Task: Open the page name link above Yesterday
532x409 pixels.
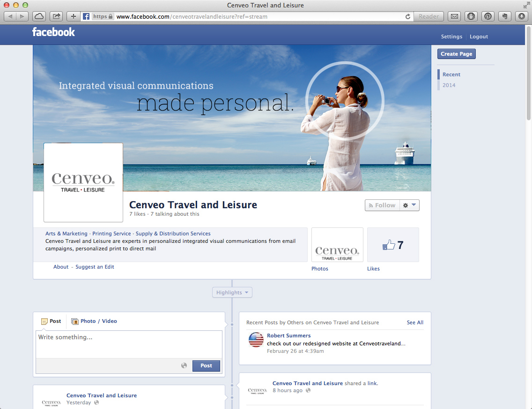Action: point(102,395)
